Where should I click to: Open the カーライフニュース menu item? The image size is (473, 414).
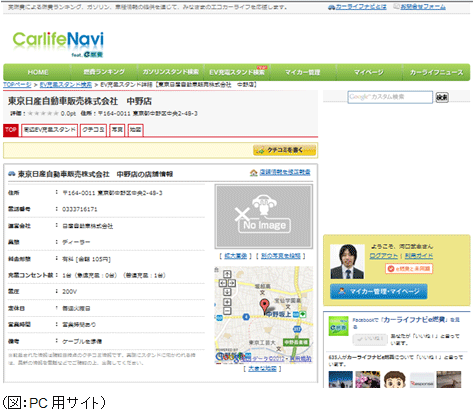coord(436,72)
